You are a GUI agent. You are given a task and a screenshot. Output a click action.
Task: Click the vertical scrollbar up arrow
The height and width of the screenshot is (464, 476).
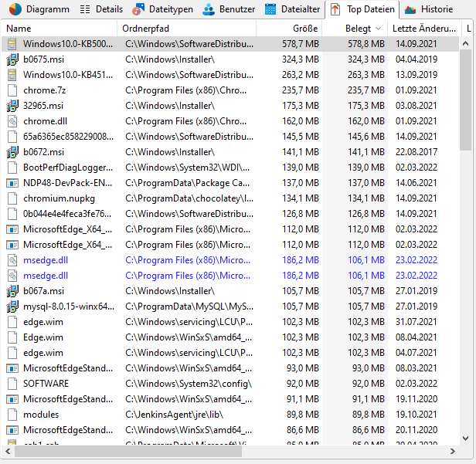point(465,44)
